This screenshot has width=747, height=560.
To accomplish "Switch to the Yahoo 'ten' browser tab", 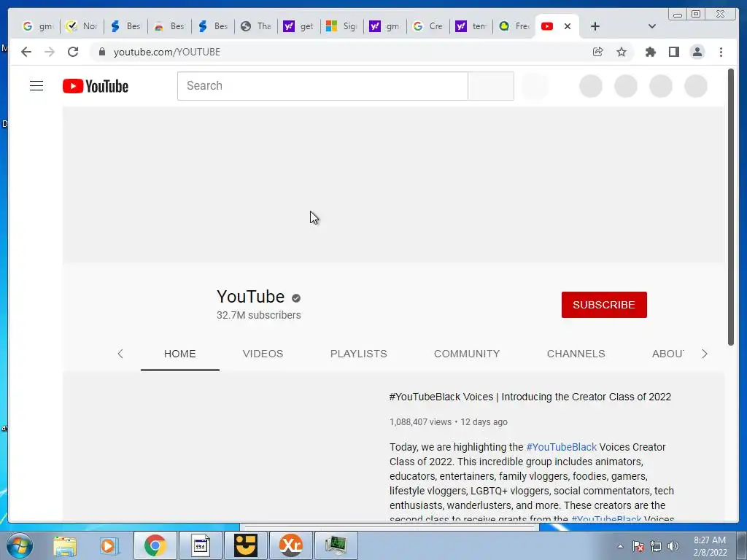I will pos(471,26).
